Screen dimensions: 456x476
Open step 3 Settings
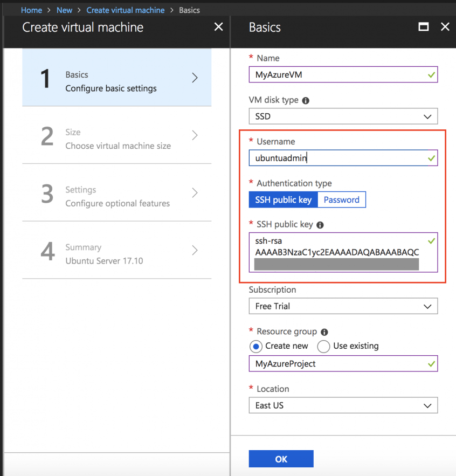click(x=116, y=196)
